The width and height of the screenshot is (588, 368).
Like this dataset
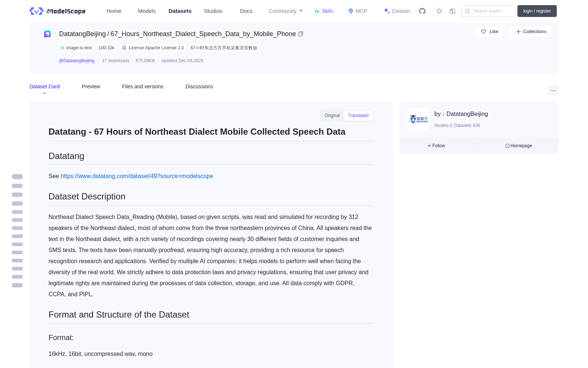coord(489,32)
